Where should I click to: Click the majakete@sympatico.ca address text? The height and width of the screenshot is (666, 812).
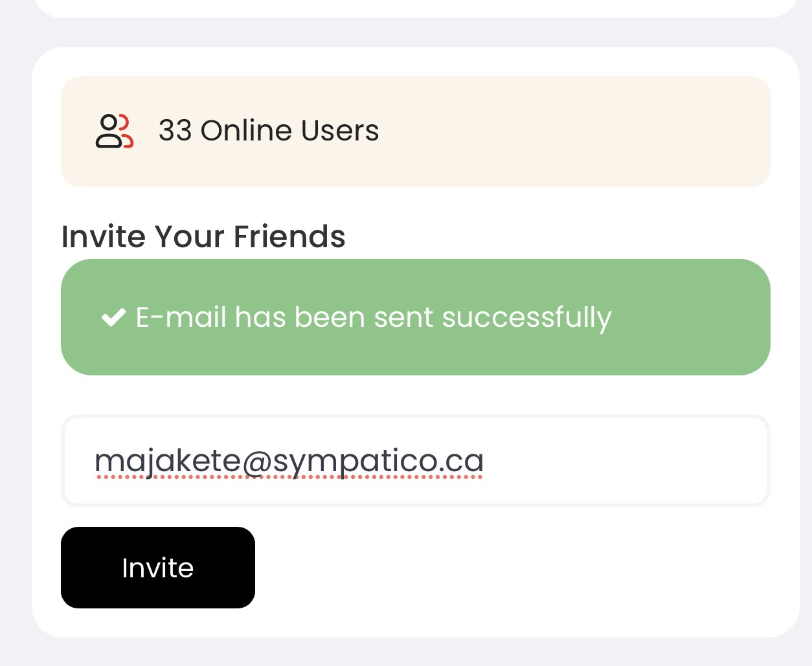[x=289, y=461]
